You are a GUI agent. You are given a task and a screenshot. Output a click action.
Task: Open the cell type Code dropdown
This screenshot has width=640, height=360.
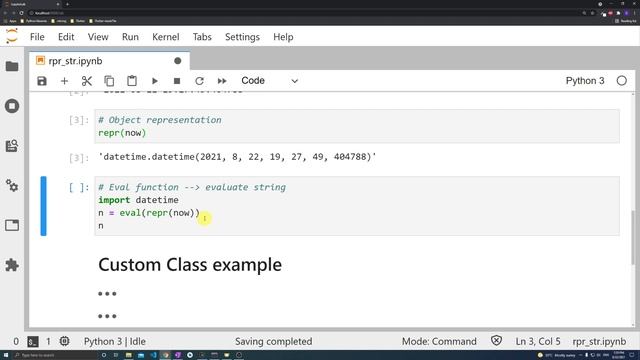[x=269, y=81]
